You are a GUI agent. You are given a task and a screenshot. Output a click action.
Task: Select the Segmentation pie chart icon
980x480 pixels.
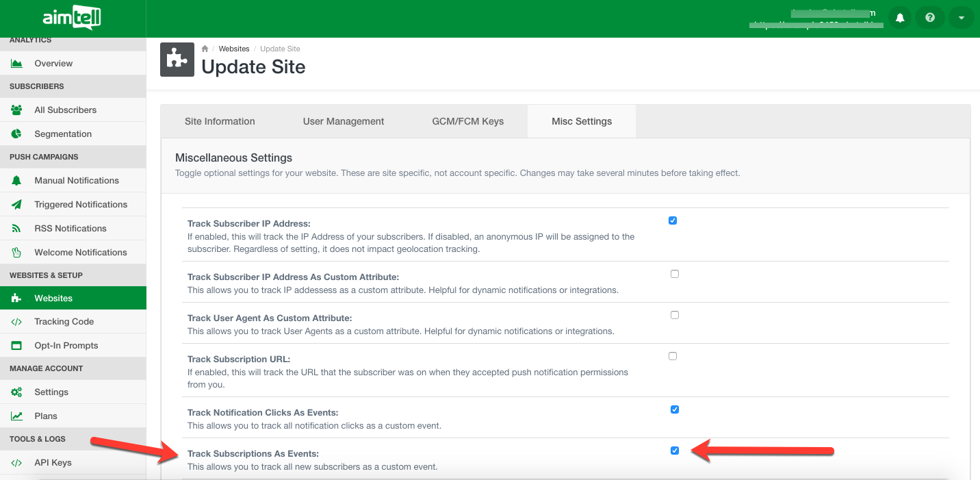click(x=17, y=134)
